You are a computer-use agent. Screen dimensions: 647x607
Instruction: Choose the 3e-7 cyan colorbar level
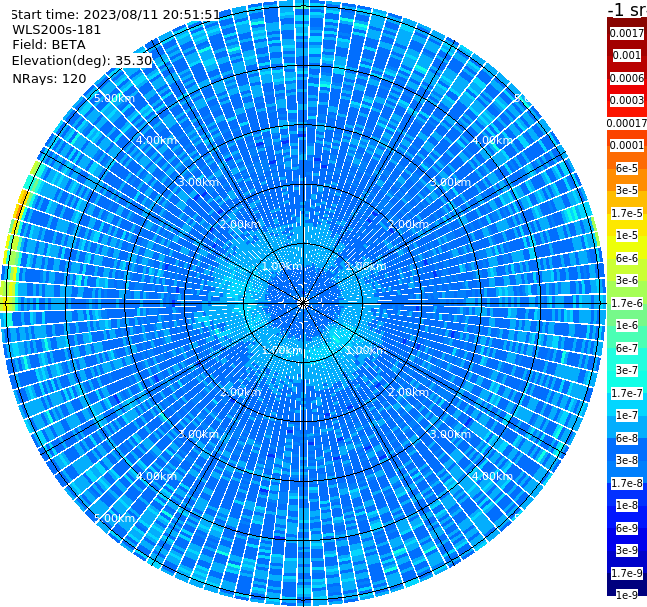(x=627, y=370)
